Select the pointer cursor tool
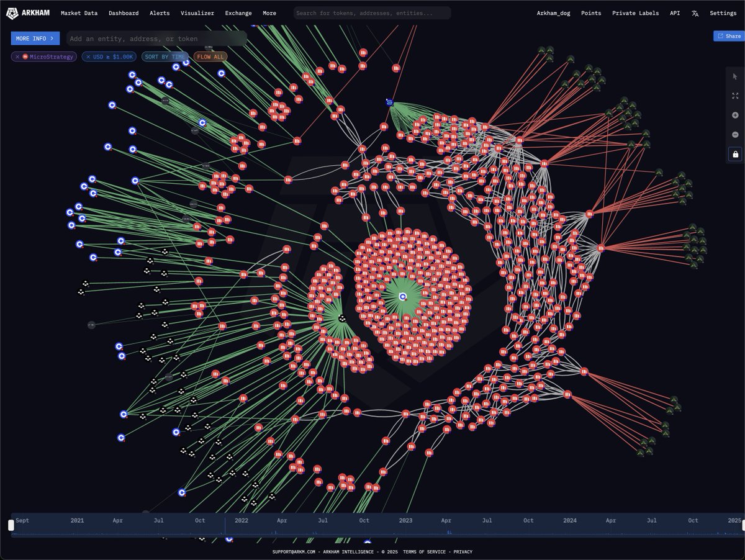Screen dimensions: 745x560 735,76
